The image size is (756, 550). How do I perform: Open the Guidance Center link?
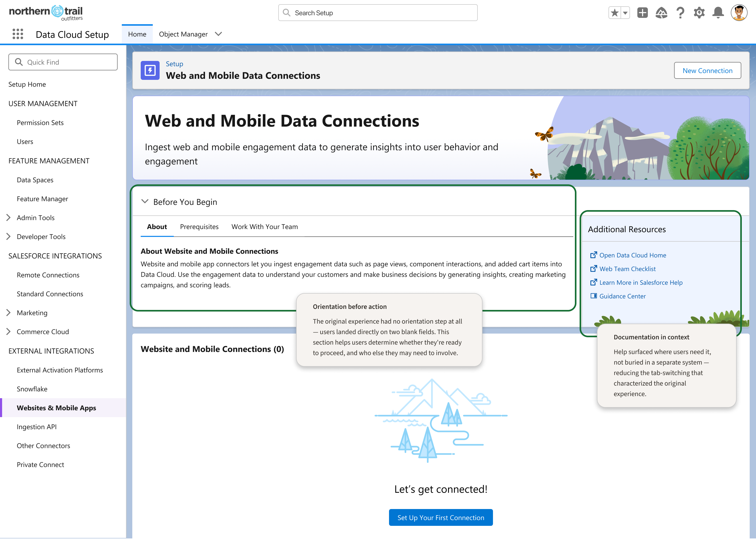[x=622, y=296]
